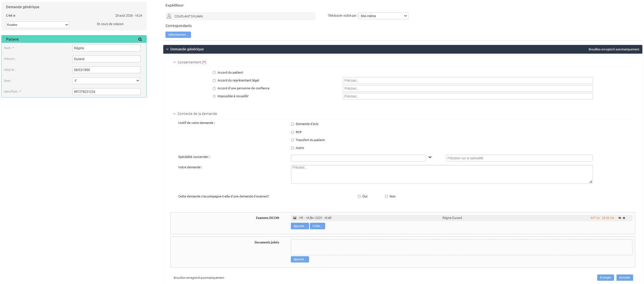
Task: Collapse the Demande générique section header
Action: tap(167, 49)
